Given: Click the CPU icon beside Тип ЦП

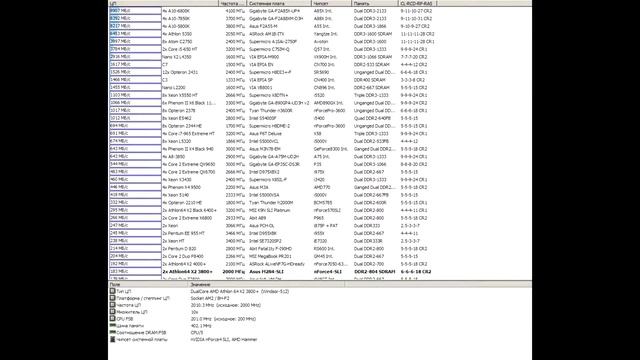Looking at the screenshot, I should pyautogui.click(x=113, y=291).
